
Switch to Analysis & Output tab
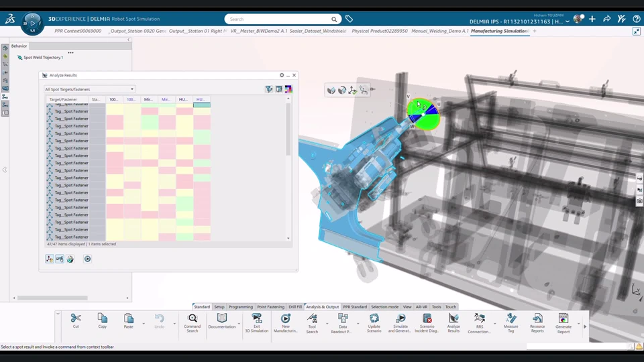323,306
